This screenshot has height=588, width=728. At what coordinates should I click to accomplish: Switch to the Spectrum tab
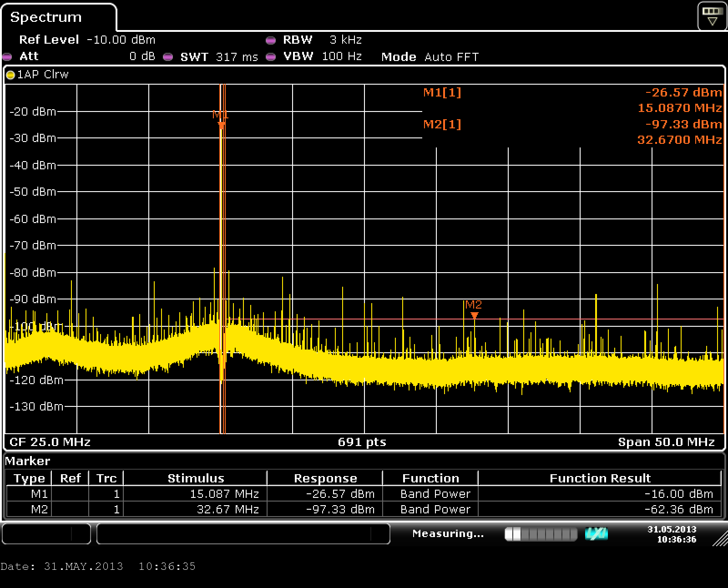click(x=46, y=17)
